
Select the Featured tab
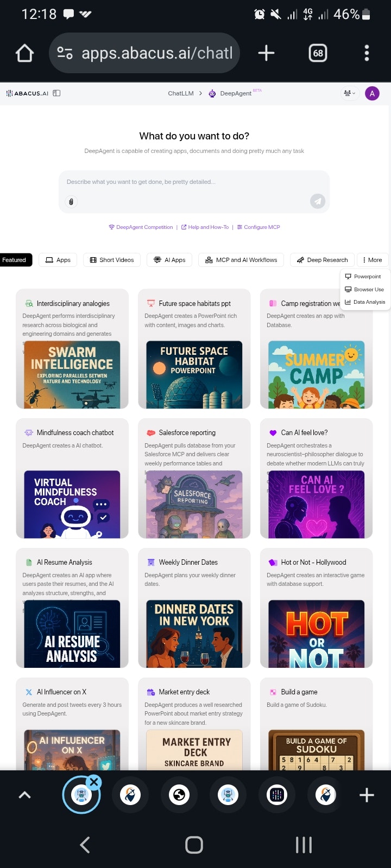15,260
